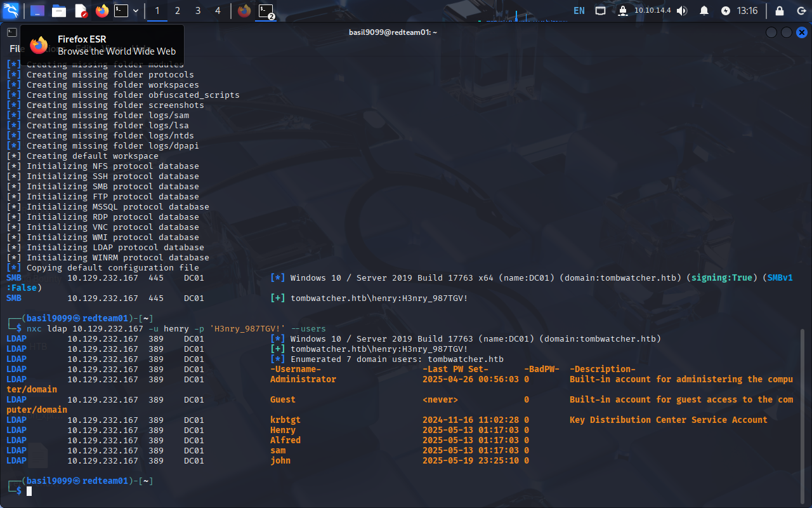Switch to workspace 2

pos(177,10)
